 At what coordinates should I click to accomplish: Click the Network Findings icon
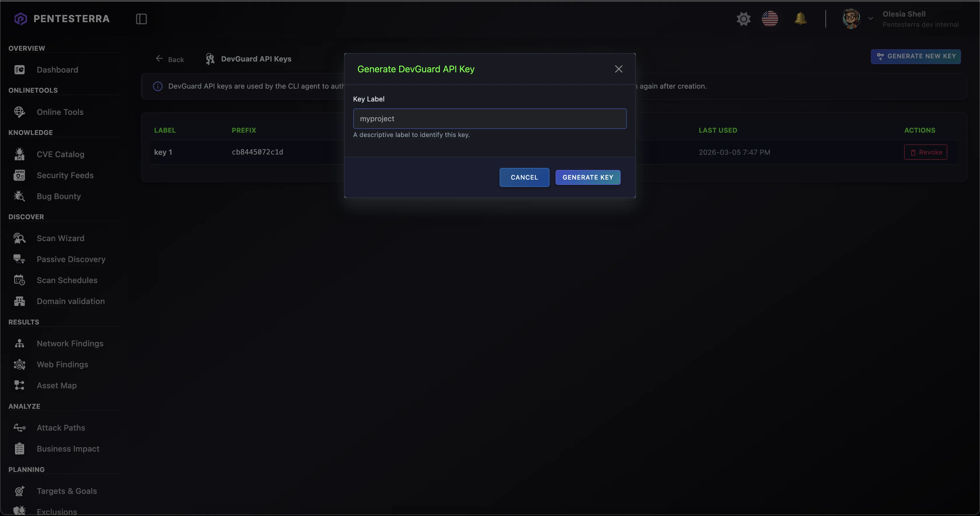pyautogui.click(x=20, y=343)
